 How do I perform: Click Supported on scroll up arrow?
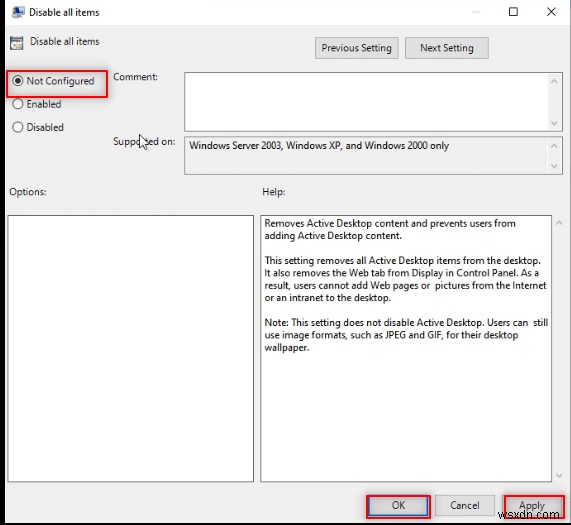(554, 146)
